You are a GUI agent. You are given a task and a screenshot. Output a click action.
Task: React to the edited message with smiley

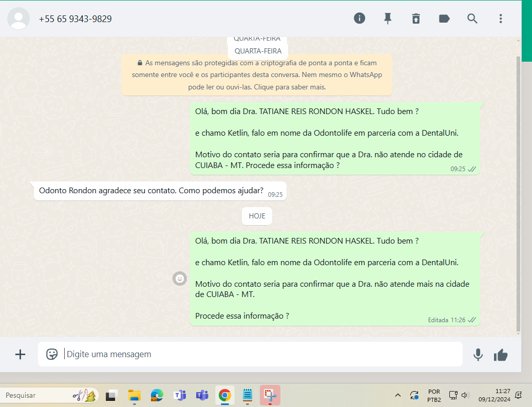[x=180, y=279]
